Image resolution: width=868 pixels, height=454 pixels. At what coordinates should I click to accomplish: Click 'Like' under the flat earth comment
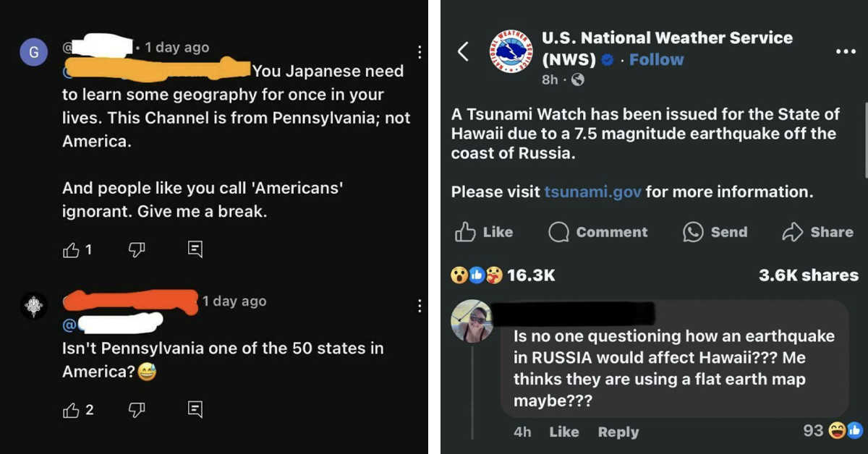point(563,432)
